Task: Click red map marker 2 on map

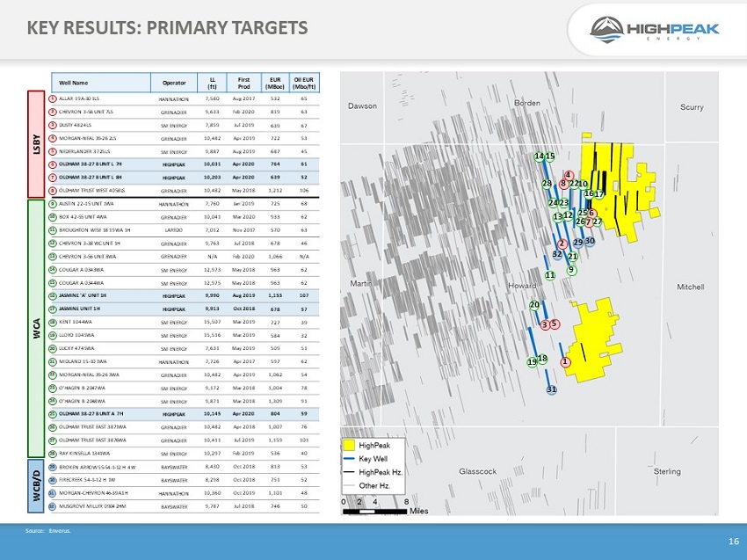Action: point(562,244)
